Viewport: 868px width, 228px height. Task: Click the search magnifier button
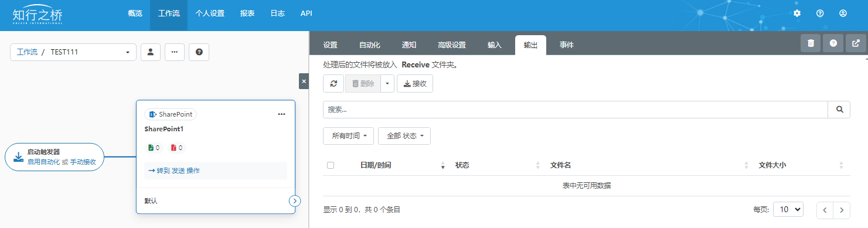[x=839, y=109]
